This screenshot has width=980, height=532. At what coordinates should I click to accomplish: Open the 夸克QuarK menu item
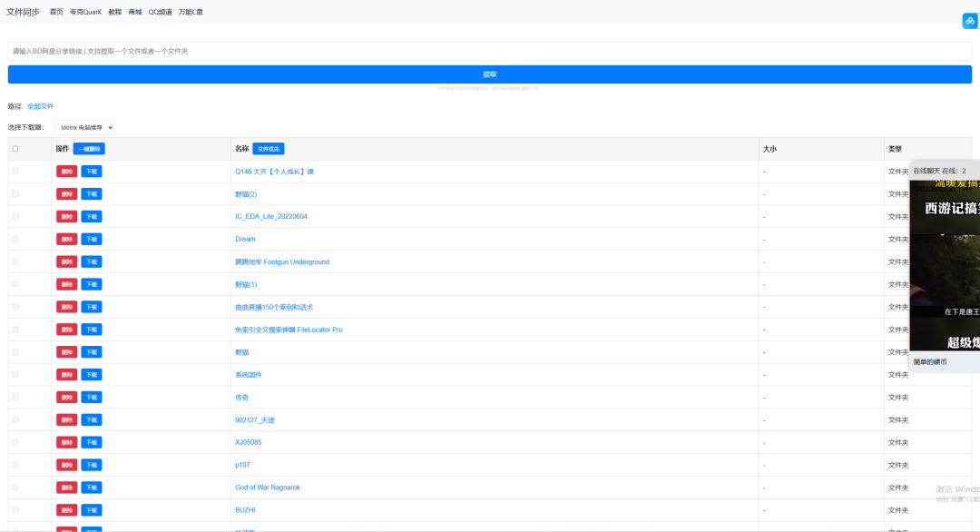click(85, 12)
